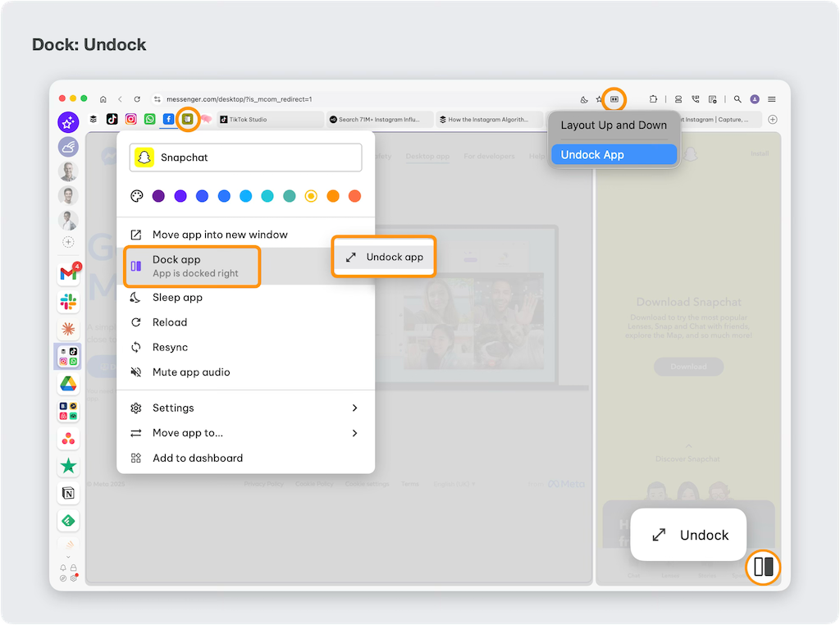The width and height of the screenshot is (840, 625).
Task: Mute app audio for Snapchat
Action: 191,372
